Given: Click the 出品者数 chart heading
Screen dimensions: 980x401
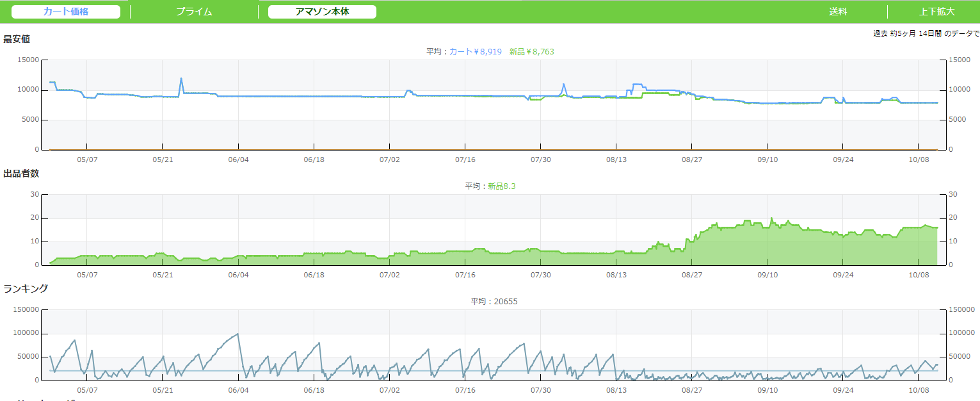Looking at the screenshot, I should 17,173.
